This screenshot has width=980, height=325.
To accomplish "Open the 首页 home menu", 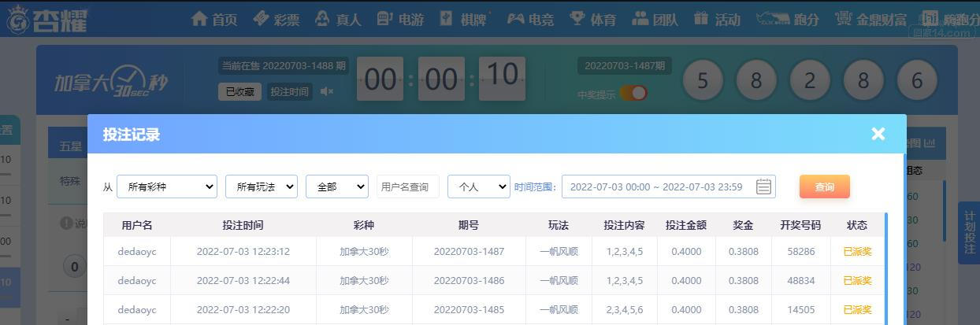I will click(x=214, y=19).
